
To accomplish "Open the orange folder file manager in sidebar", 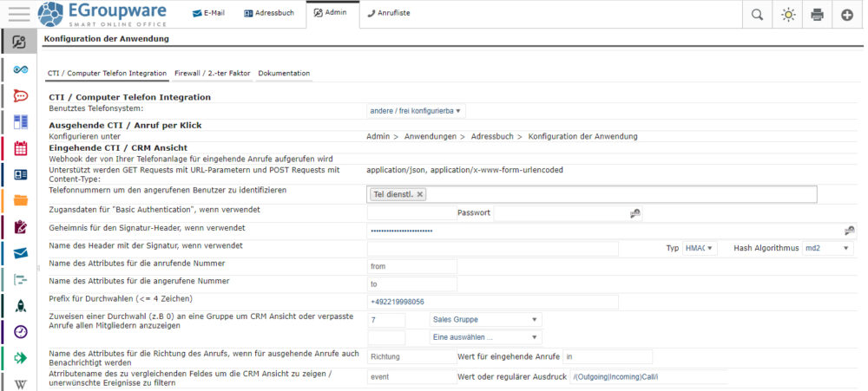I will pyautogui.click(x=20, y=200).
